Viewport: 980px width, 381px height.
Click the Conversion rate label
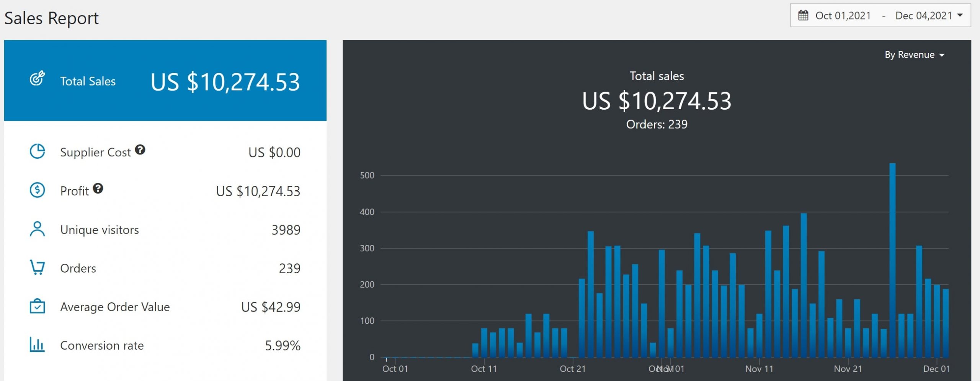pyautogui.click(x=102, y=345)
